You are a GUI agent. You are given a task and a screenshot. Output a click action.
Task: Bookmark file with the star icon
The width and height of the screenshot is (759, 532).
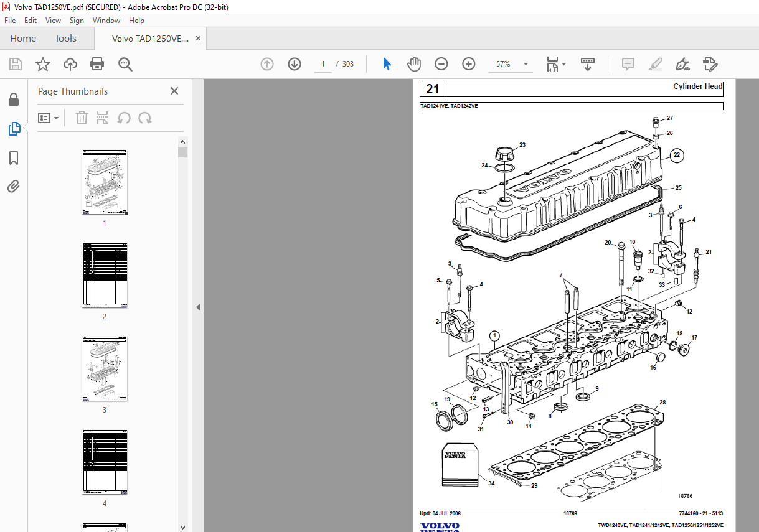pos(42,64)
